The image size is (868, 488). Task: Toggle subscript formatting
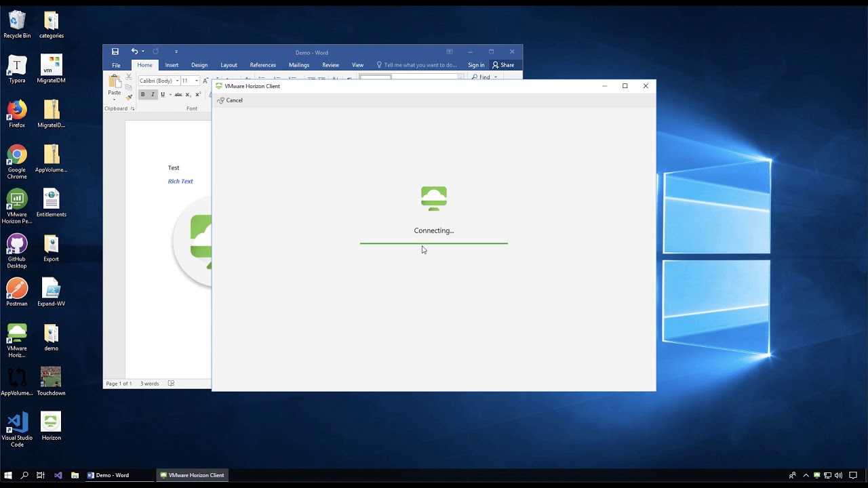(188, 94)
